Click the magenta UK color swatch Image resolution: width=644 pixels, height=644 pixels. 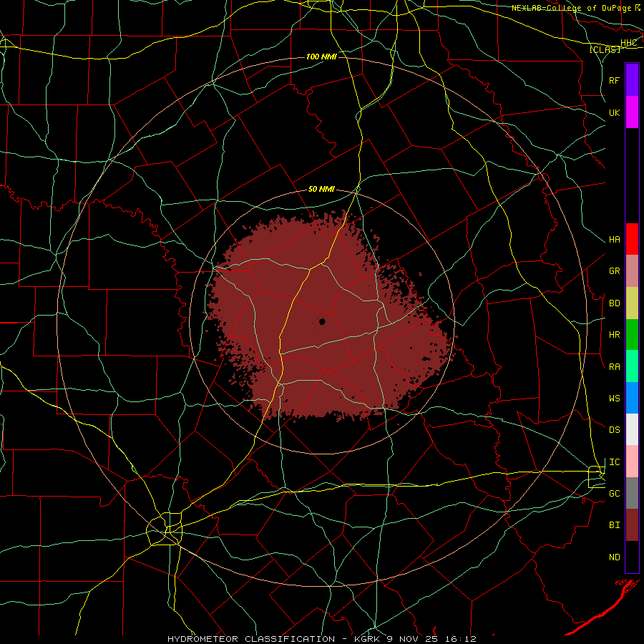tap(632, 112)
